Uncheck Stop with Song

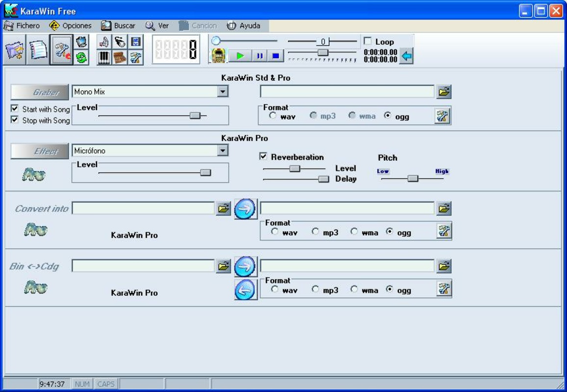(x=14, y=120)
